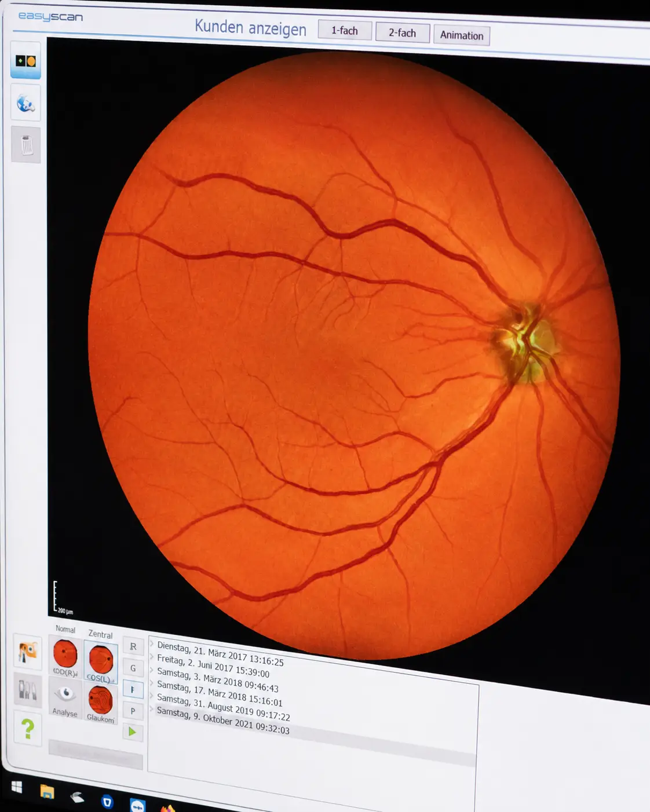Viewport: 650px width, 812px height.
Task: Expand entry Freitag, 2. Juni 2017
Action: pos(152,657)
